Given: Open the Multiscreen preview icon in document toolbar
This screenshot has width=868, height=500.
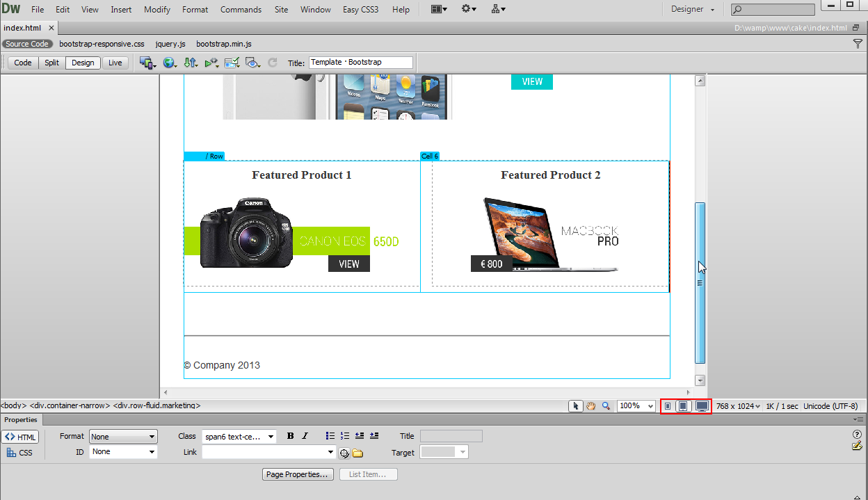Looking at the screenshot, I should (147, 63).
